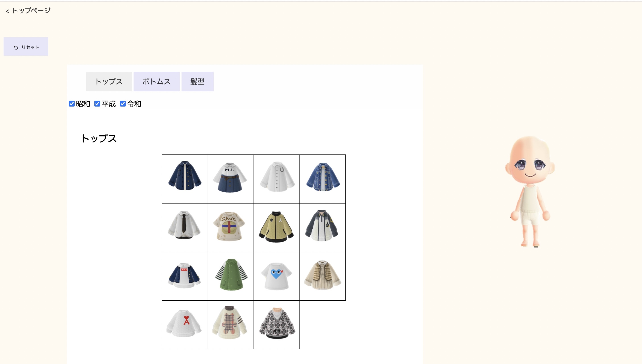Select the white sweater with red A logo
The height and width of the screenshot is (364, 642).
185,325
